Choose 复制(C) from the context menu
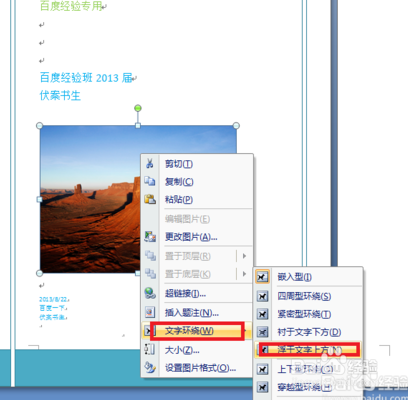The width and height of the screenshot is (408, 400). [197, 182]
